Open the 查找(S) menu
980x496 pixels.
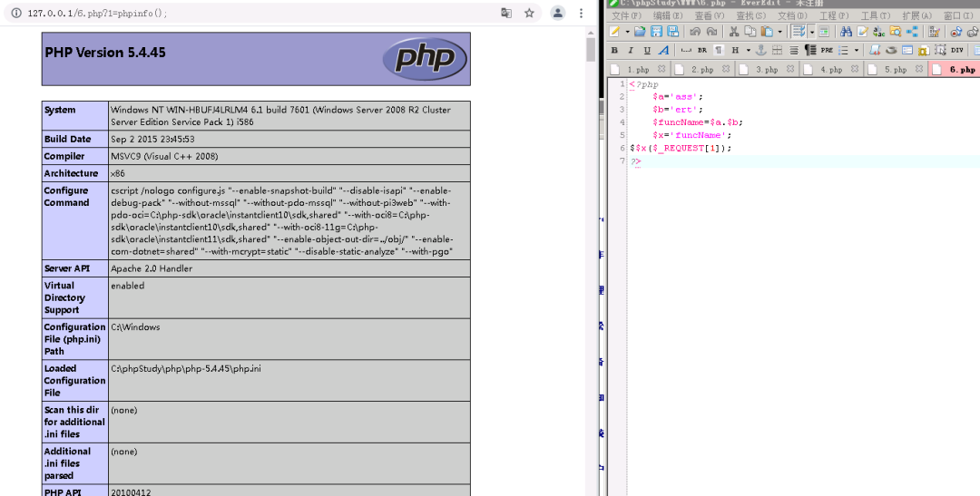tap(750, 15)
